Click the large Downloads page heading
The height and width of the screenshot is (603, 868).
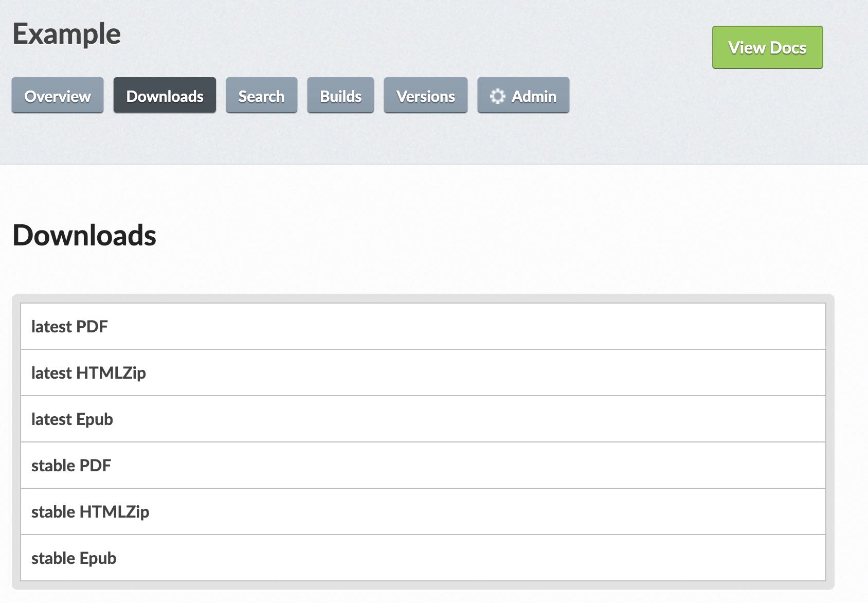point(84,235)
